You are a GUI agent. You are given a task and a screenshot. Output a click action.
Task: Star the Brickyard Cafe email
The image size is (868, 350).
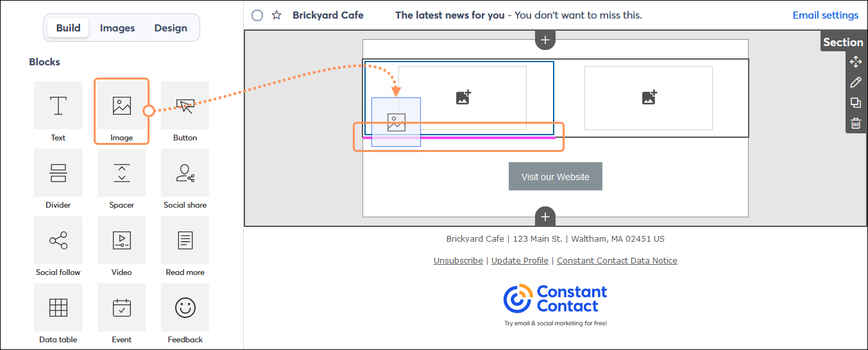click(277, 15)
